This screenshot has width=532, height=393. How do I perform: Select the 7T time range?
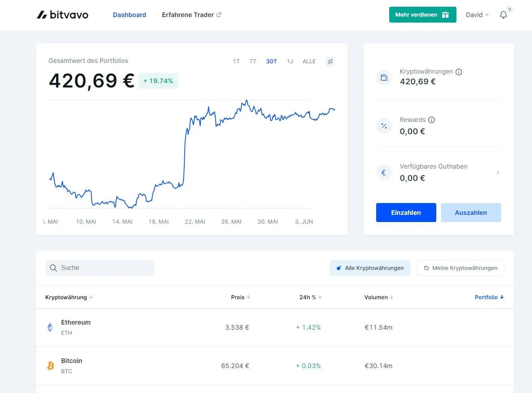coord(253,61)
